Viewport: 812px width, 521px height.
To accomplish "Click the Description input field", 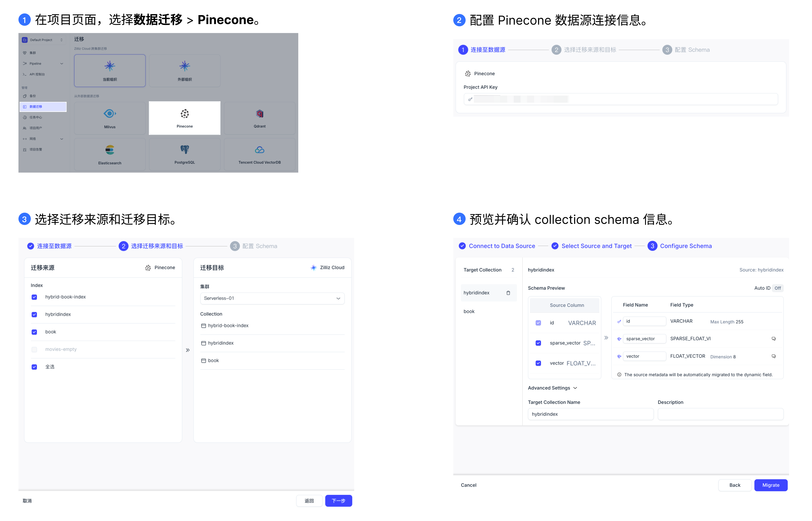I will click(x=721, y=414).
